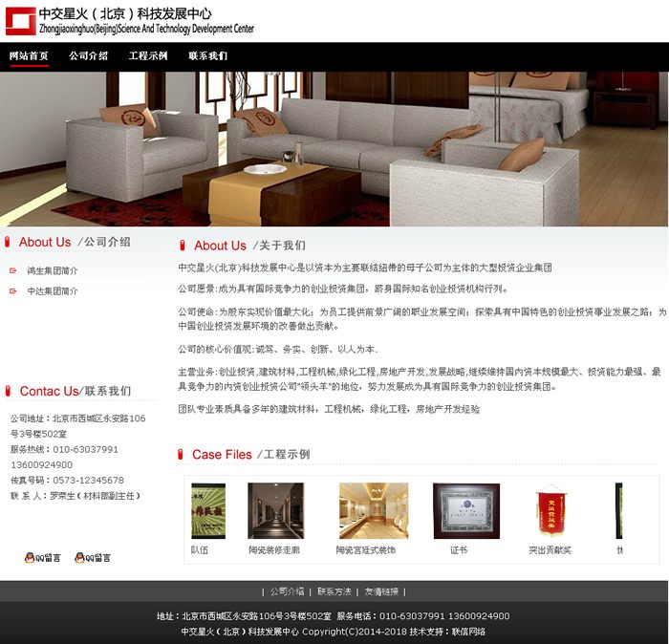This screenshot has height=644, width=669.
Task: Open the 中达集团简介 sidebar link
Action: tap(53, 290)
